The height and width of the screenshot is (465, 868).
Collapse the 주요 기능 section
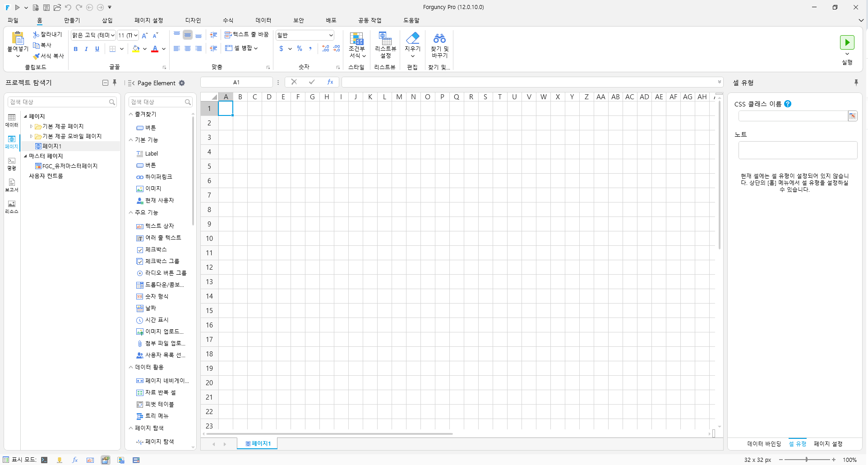pos(131,212)
